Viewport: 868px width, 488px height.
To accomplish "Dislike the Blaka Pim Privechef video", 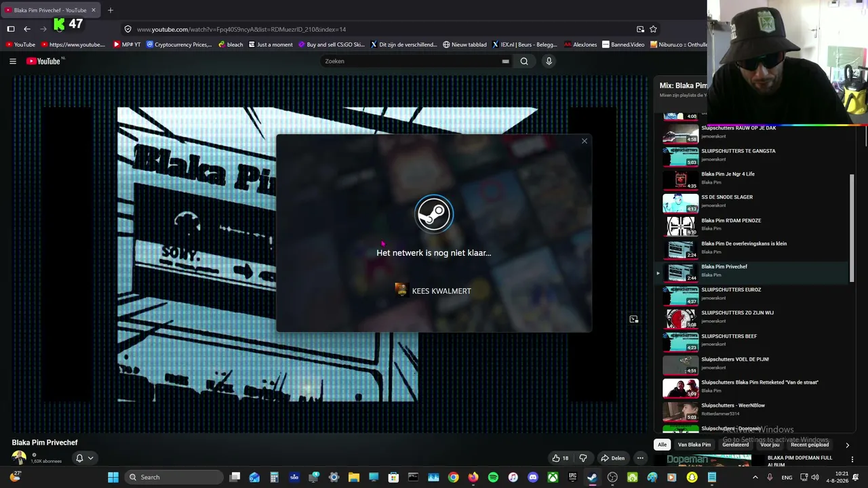I will click(x=583, y=458).
